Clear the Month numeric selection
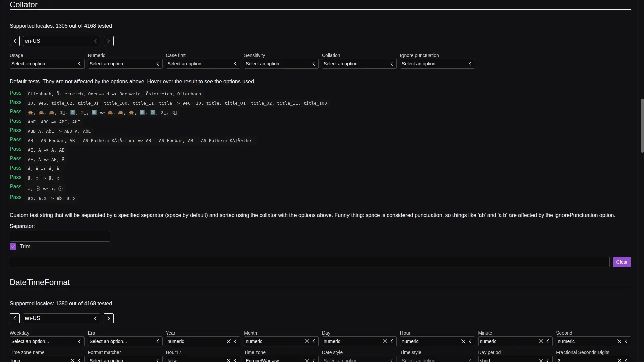This screenshot has height=362, width=644. coord(307,341)
